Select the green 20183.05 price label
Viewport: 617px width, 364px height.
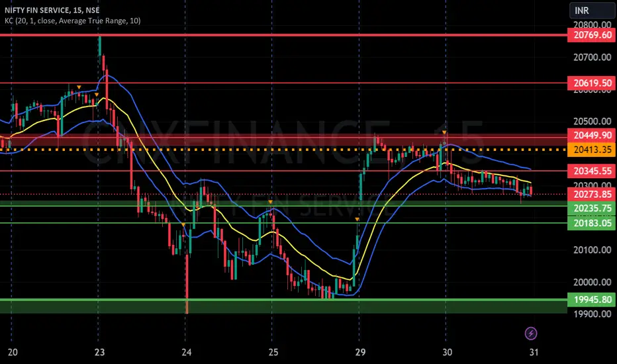click(591, 223)
